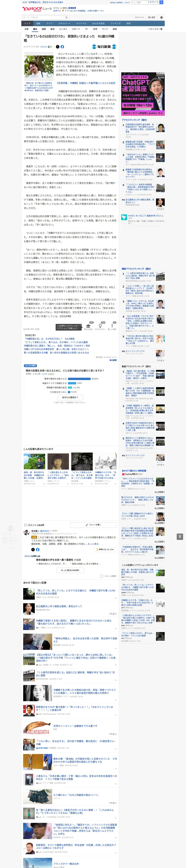Image resolution: width=186 pixels, height=868 pixels.
Task: Click 宮本聖二 commenter avatar
Action: 27,533
